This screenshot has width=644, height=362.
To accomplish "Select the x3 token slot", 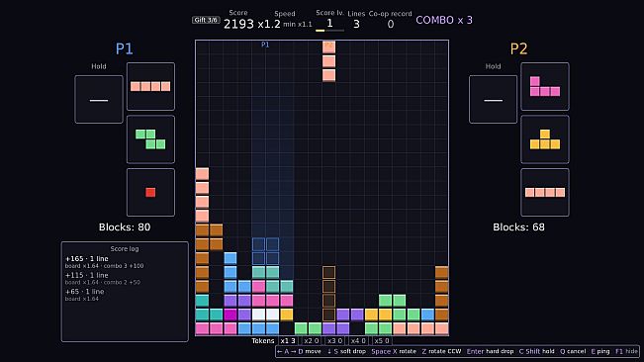I will click(x=334, y=340).
